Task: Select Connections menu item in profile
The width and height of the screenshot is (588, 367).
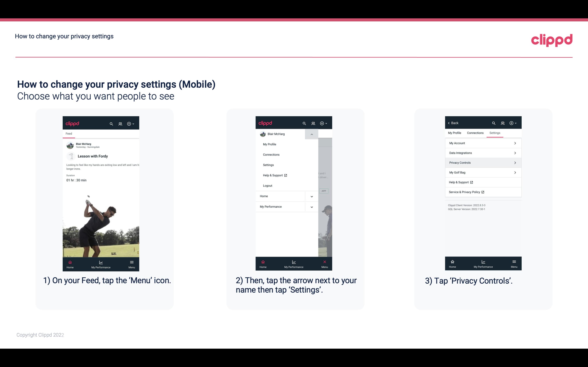Action: (x=271, y=154)
